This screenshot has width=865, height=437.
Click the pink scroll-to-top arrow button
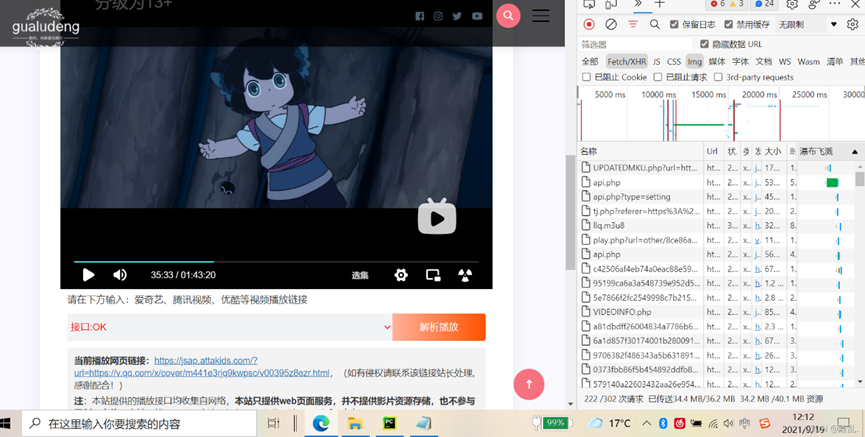528,384
